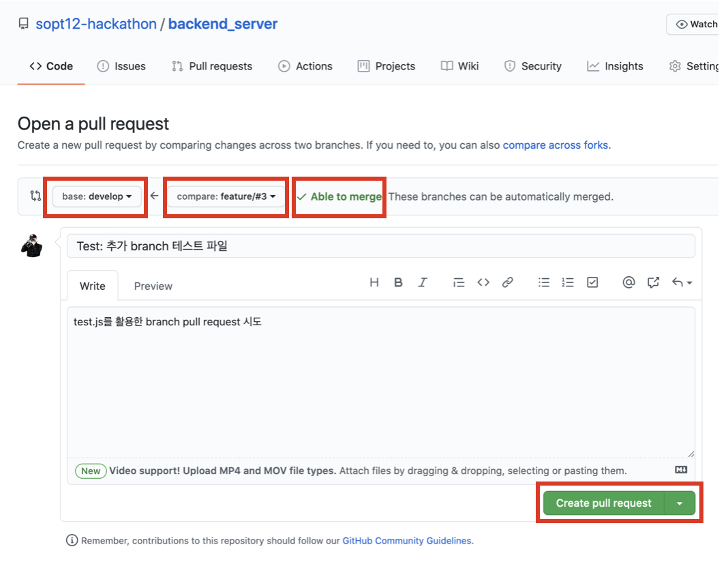Insert code with the angle brackets toolbar icon
728x577 pixels.
pos(483,282)
